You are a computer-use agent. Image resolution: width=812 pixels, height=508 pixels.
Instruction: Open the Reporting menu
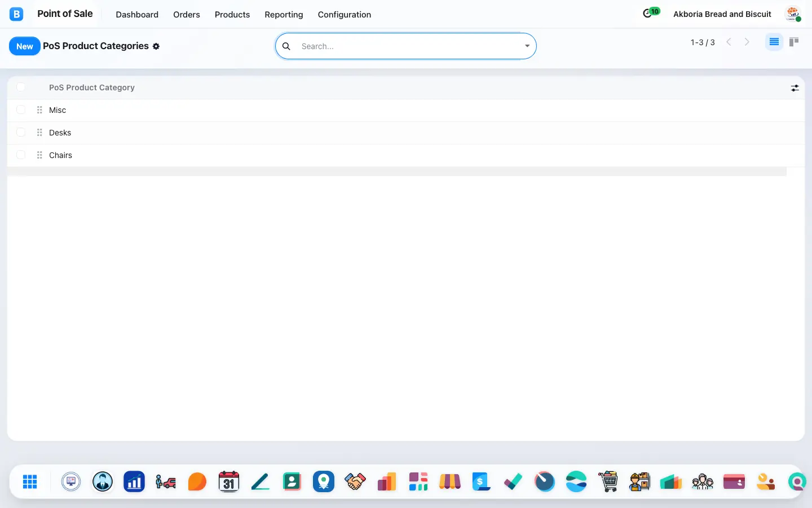tap(284, 15)
